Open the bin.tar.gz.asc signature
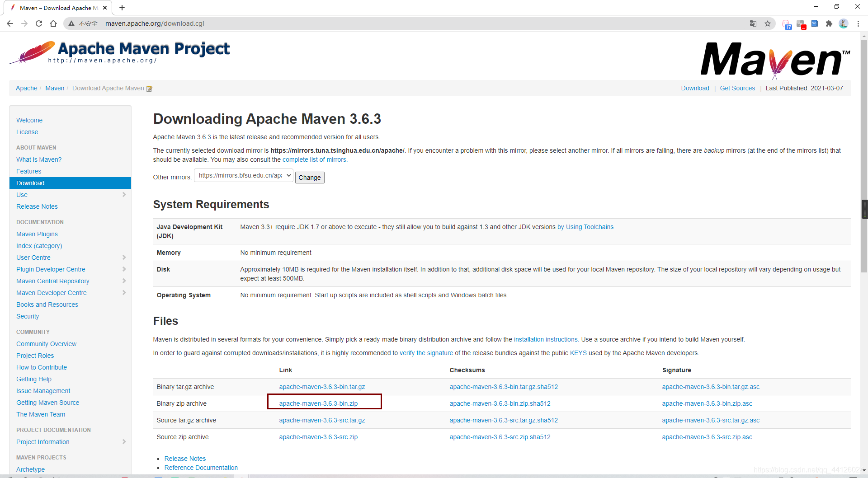 pyautogui.click(x=711, y=387)
